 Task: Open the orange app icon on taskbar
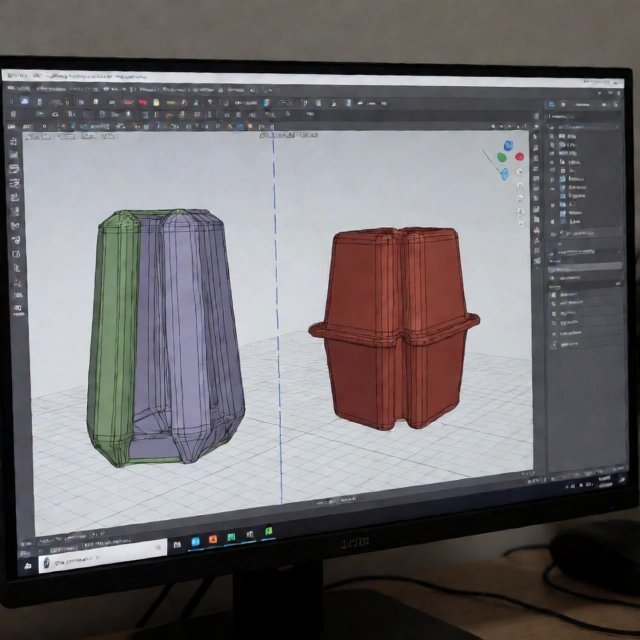[x=213, y=540]
